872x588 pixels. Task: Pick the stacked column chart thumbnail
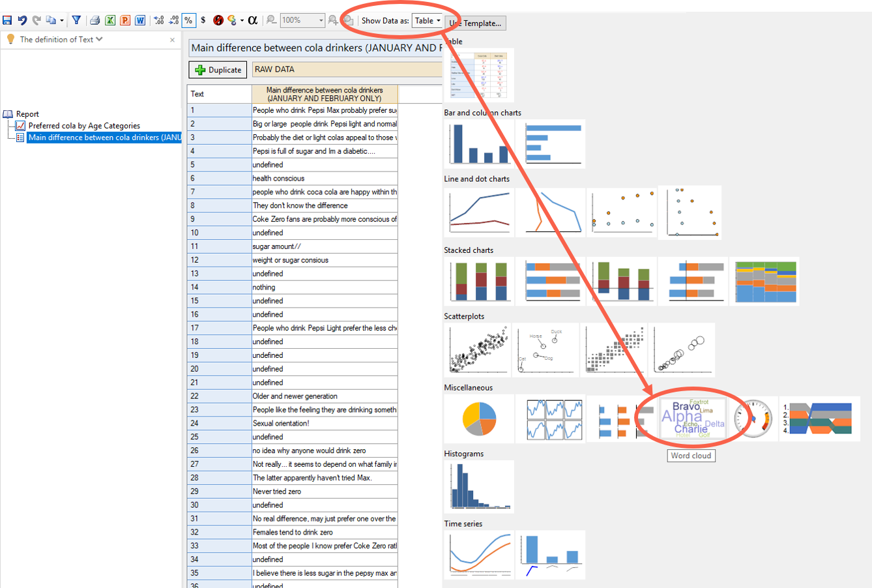(x=479, y=281)
